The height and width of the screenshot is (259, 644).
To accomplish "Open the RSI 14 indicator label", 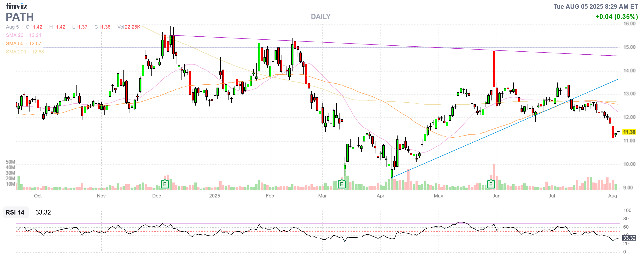I will 15,212.
